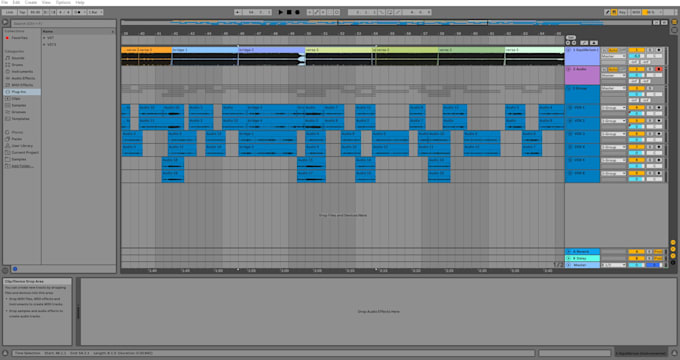The height and width of the screenshot is (360, 680).
Task: Expand the VST folder in browser
Action: pos(44,38)
